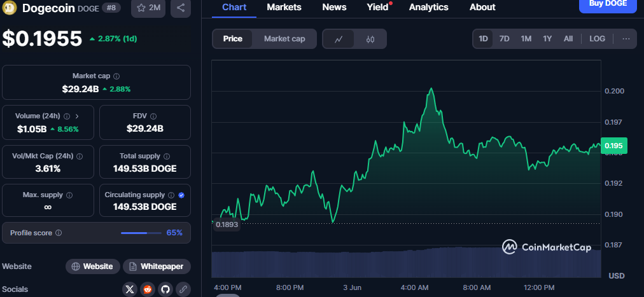
Task: Click Profile score info icon
Action: coord(59,233)
